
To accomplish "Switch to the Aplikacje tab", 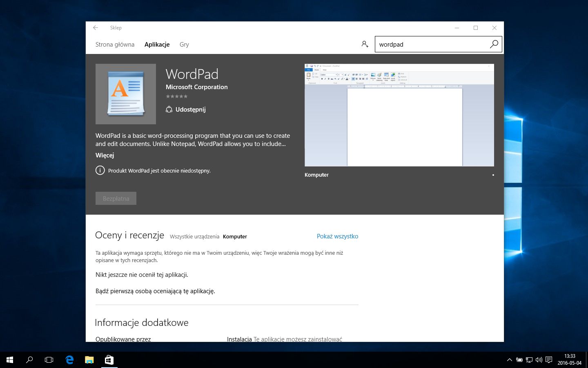I will 157,45.
